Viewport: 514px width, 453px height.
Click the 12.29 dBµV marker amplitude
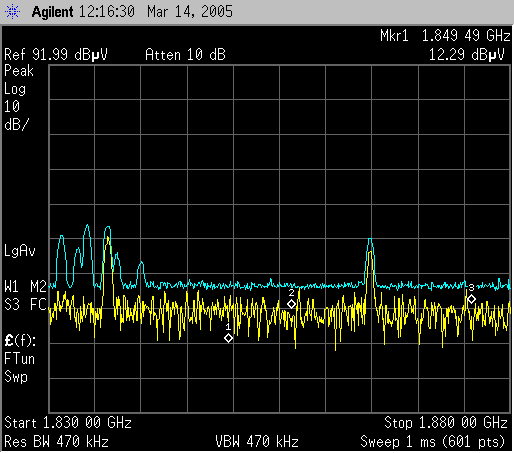[x=467, y=54]
